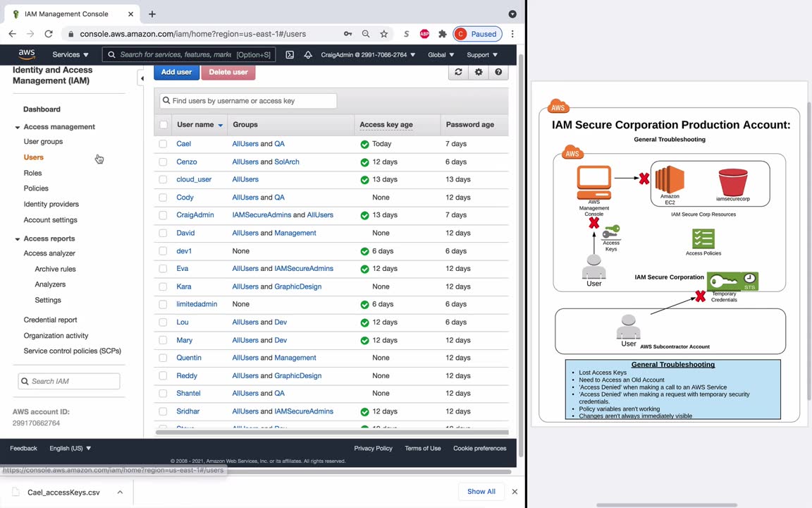The height and width of the screenshot is (508, 812).
Task: Open the help question mark icon
Action: tap(498, 72)
